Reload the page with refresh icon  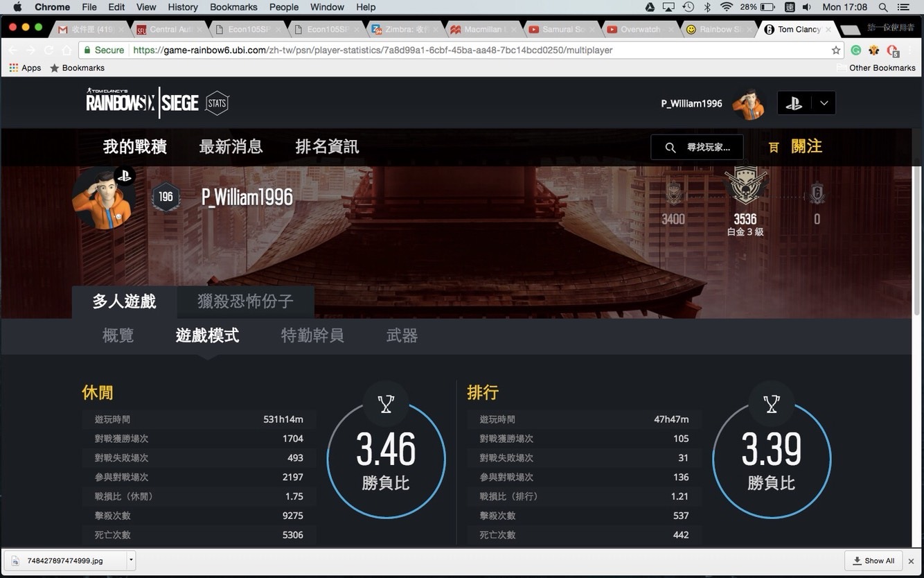click(x=48, y=50)
